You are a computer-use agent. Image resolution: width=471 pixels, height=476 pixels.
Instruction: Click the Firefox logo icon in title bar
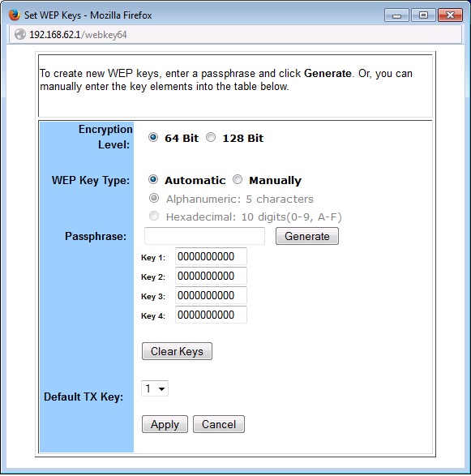(15, 15)
